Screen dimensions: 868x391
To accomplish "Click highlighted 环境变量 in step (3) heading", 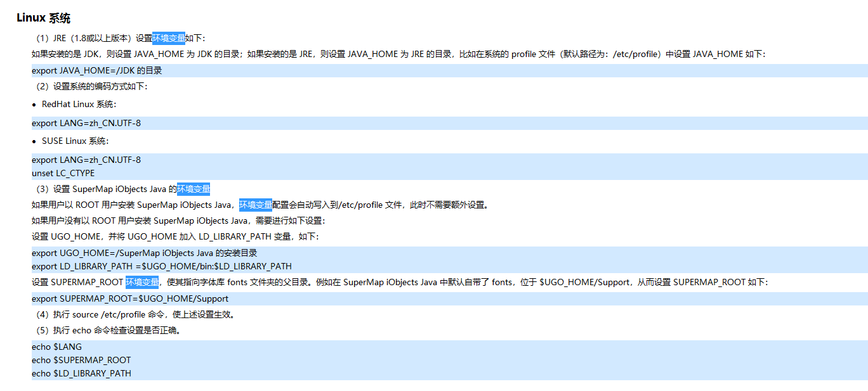I will 194,189.
